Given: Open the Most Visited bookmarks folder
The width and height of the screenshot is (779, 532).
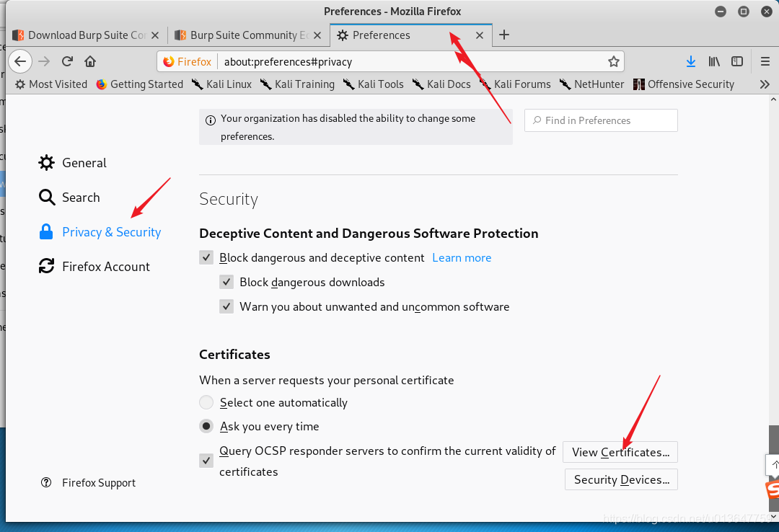Looking at the screenshot, I should pyautogui.click(x=51, y=84).
